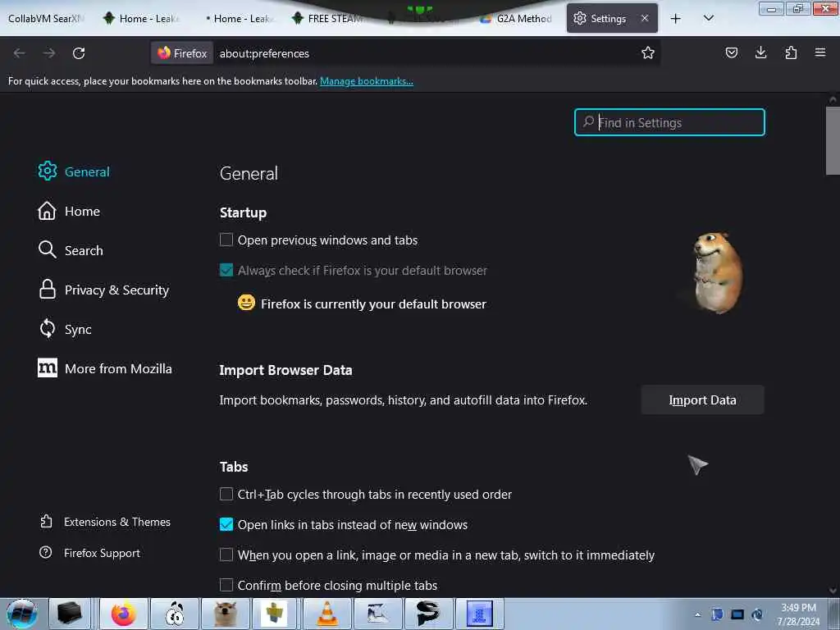The width and height of the screenshot is (840, 630).
Task: Open the doge dog taskbar icon
Action: [x=226, y=614]
